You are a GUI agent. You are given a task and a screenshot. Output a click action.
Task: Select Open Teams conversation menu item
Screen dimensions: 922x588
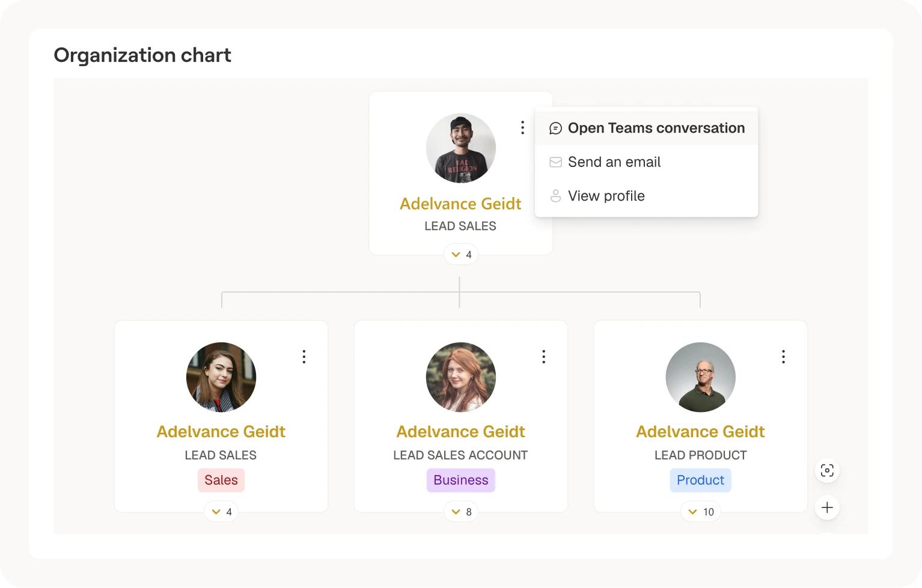(x=656, y=129)
